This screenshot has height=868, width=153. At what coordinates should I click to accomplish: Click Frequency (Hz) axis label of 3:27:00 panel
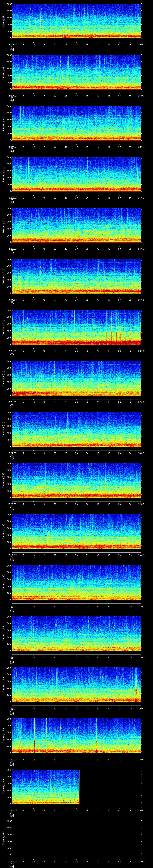tap(3, 429)
